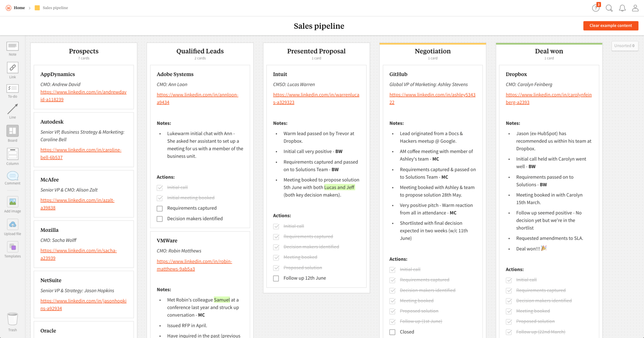Select the Autodesk card title
Screen dimensions: 644x338
pyautogui.click(x=52, y=122)
